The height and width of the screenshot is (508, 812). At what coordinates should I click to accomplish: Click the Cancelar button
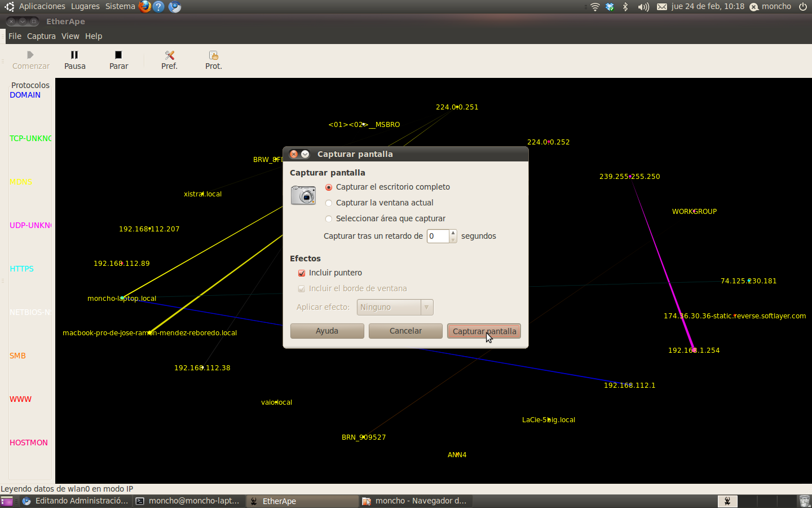coord(405,331)
